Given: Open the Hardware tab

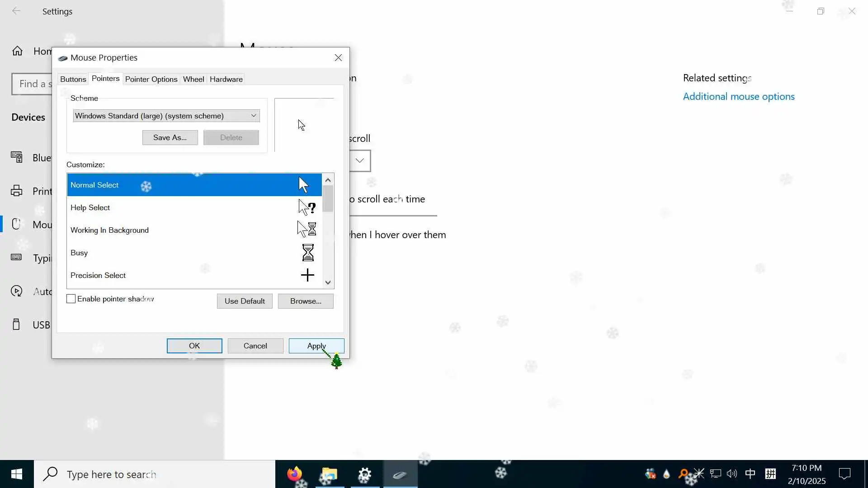Looking at the screenshot, I should pos(226,79).
